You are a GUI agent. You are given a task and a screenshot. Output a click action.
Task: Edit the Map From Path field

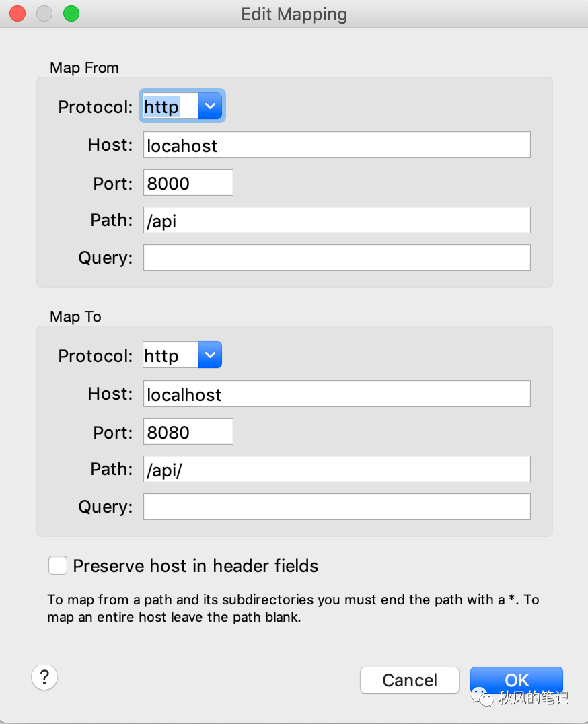[x=337, y=220]
